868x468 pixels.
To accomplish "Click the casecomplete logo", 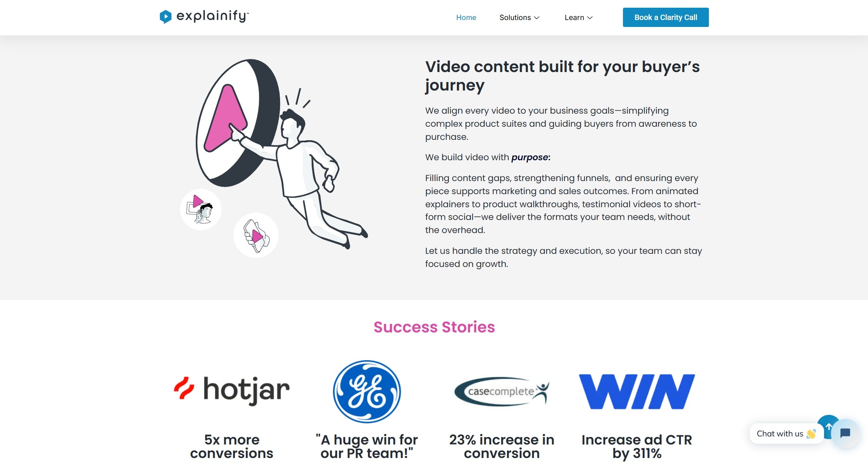I will [502, 391].
